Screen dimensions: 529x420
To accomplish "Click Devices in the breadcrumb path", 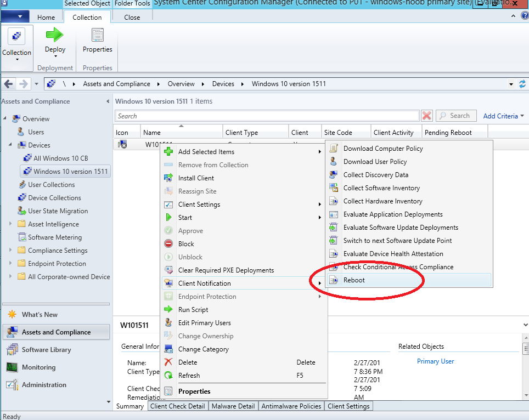I will click(x=223, y=83).
